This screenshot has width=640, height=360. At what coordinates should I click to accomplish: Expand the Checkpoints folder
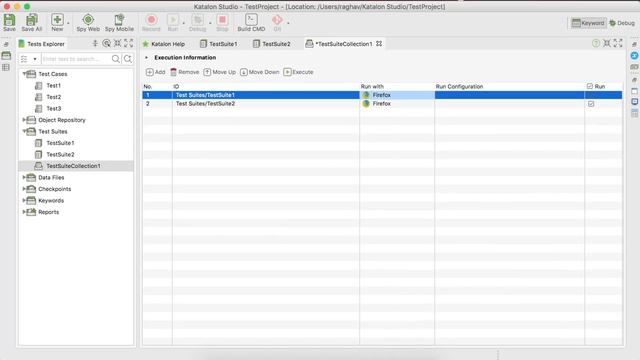tap(24, 189)
